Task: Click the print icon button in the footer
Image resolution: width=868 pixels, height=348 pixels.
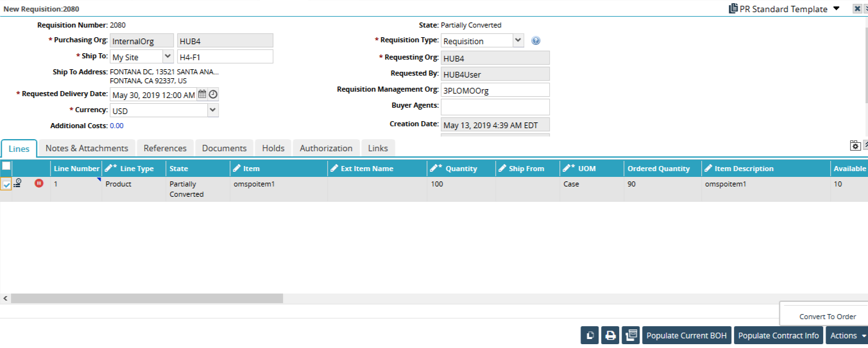Action: coord(611,335)
